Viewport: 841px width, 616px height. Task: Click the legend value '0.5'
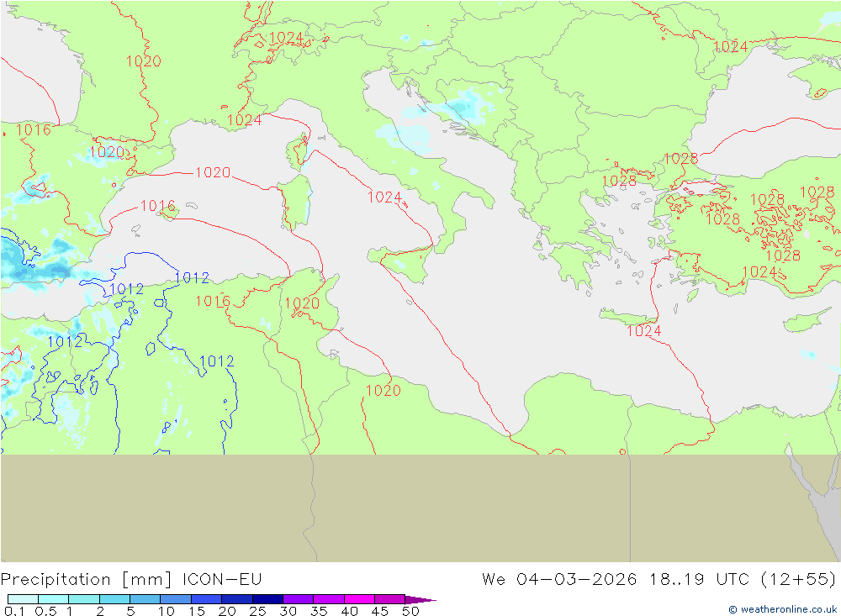tap(45, 611)
